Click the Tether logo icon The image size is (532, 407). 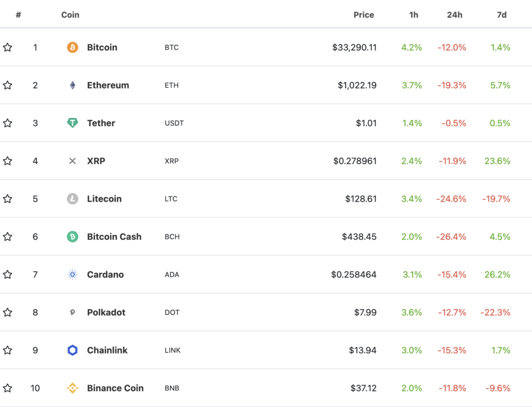point(72,123)
